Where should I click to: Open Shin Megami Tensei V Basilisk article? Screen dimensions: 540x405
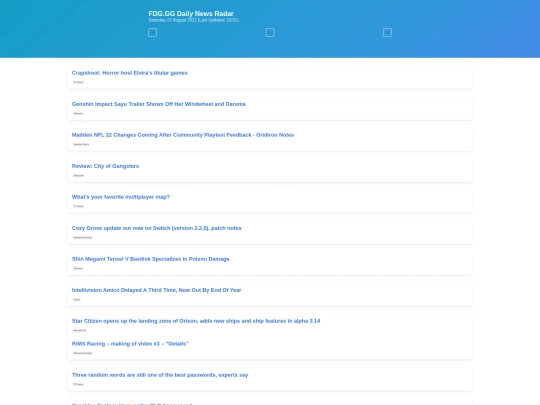coord(150,259)
